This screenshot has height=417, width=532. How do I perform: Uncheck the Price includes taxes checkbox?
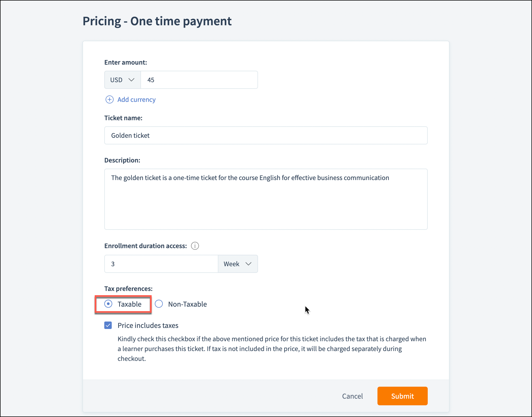point(108,325)
